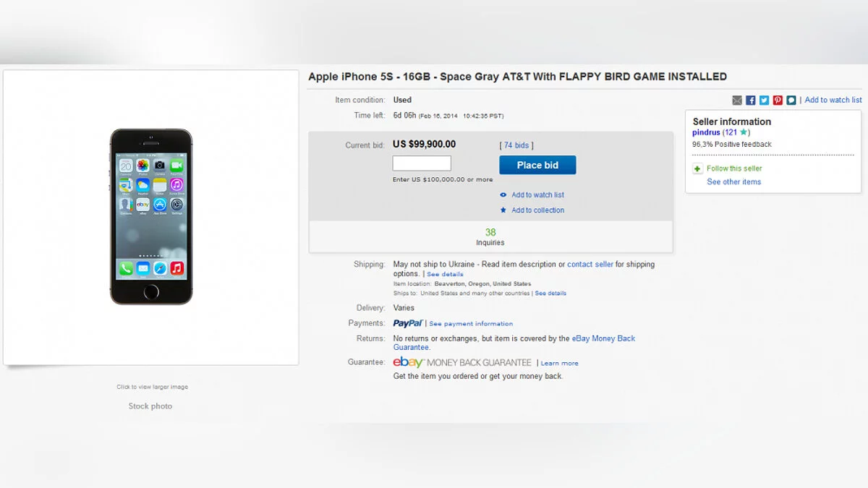Click See other items from seller
Screen dimensions: 868x488
[x=733, y=182]
